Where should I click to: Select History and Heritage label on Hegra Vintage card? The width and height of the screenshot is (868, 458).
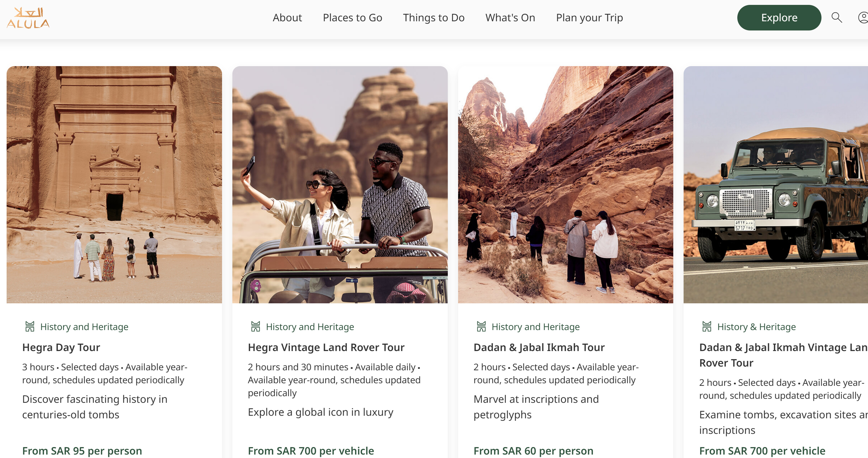pyautogui.click(x=310, y=327)
